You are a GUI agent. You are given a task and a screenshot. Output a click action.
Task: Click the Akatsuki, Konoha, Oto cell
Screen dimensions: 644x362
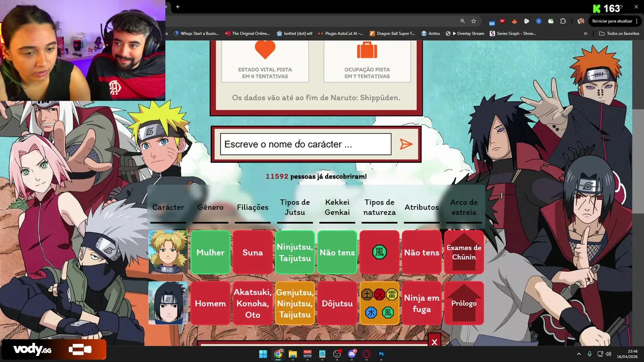tap(253, 303)
